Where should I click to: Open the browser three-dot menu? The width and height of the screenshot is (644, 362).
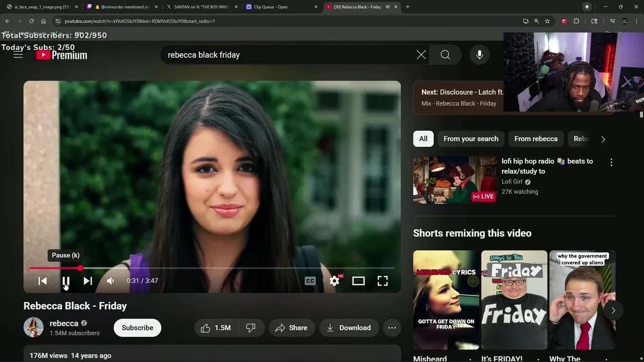pos(636,21)
